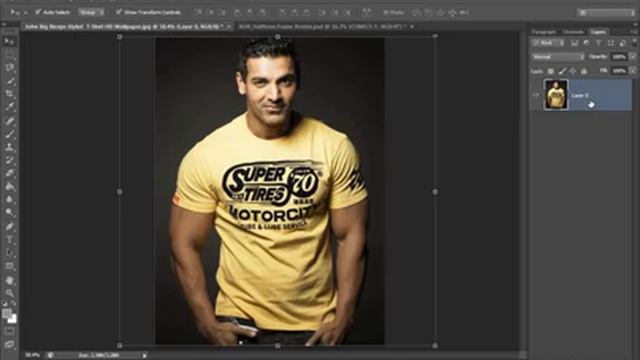The image size is (640, 360).
Task: Open the status bar info arrow menu
Action: coord(144,356)
